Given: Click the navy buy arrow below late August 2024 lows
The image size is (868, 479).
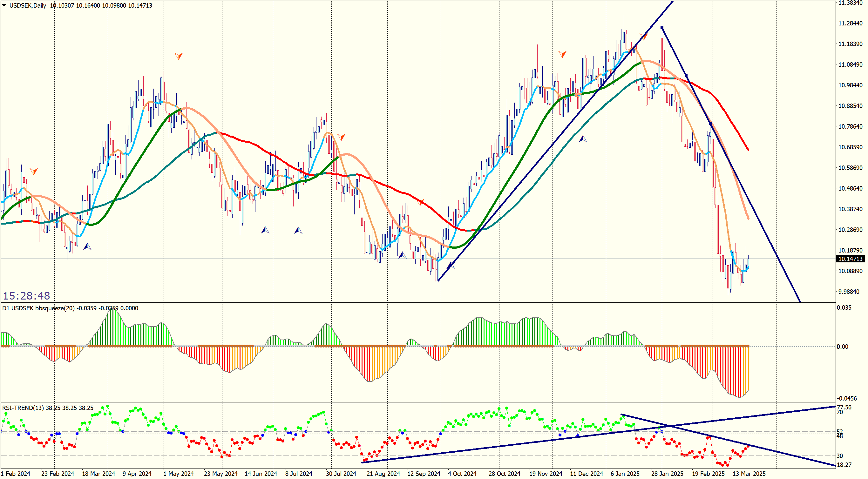Looking at the screenshot, I should pos(402,255).
